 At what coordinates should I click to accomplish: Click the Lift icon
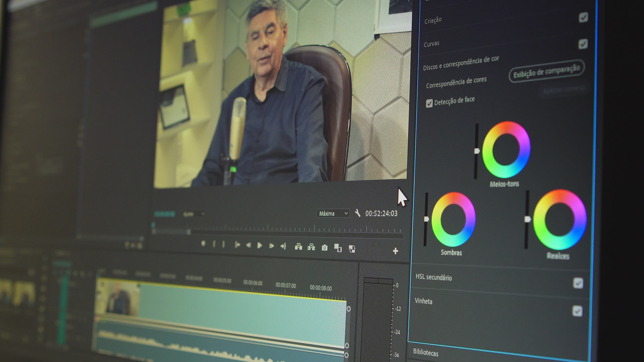pos(298,247)
